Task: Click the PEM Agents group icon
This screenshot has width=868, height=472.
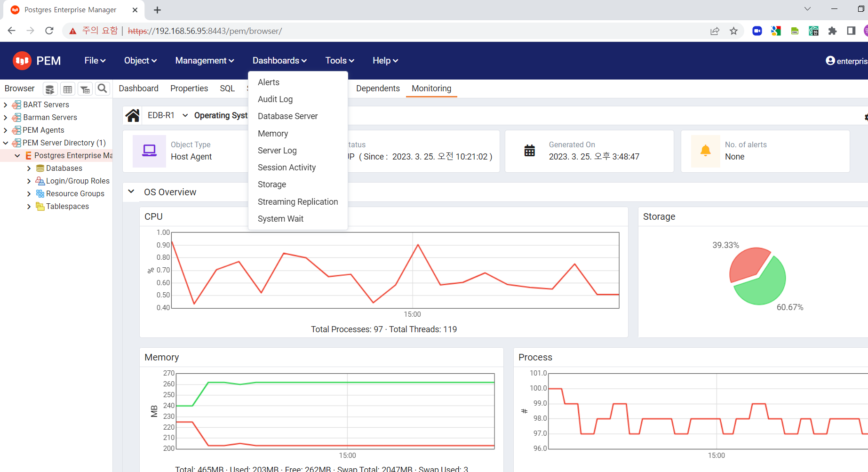Action: coord(17,130)
